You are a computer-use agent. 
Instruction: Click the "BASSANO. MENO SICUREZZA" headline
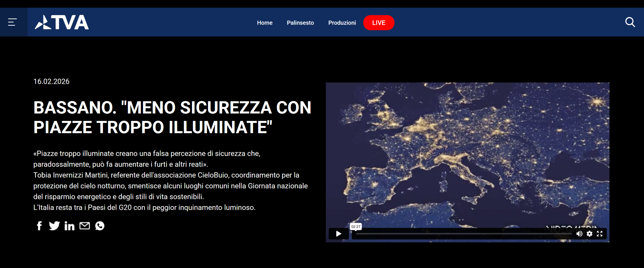tap(172, 117)
